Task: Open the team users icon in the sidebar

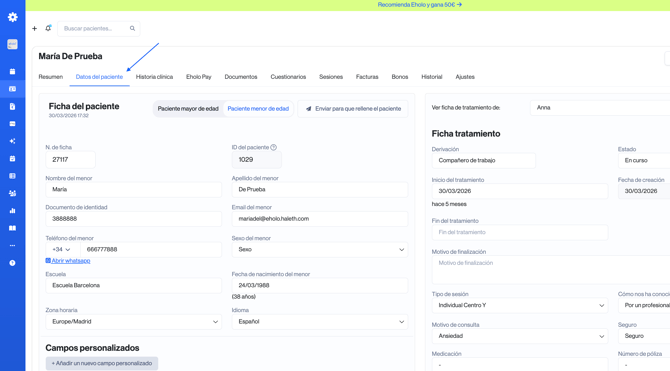Action: coord(12,193)
